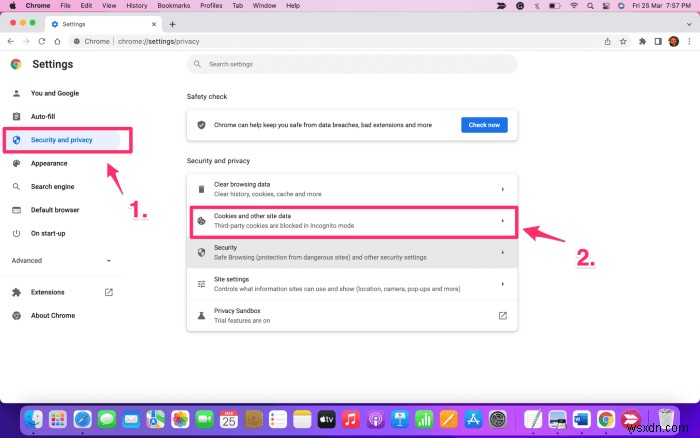Click the Search settings field

(x=352, y=64)
